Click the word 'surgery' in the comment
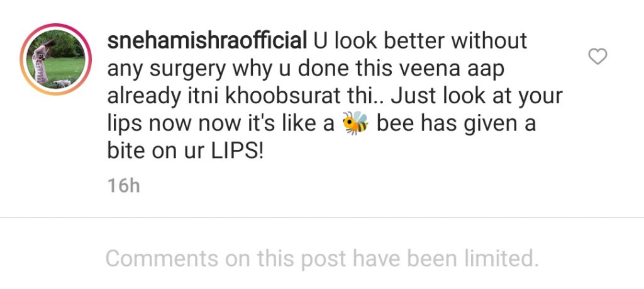The image size is (644, 289). (187, 70)
